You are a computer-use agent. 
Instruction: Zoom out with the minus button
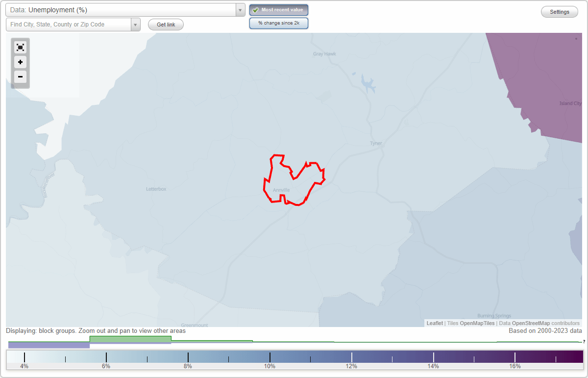point(20,76)
